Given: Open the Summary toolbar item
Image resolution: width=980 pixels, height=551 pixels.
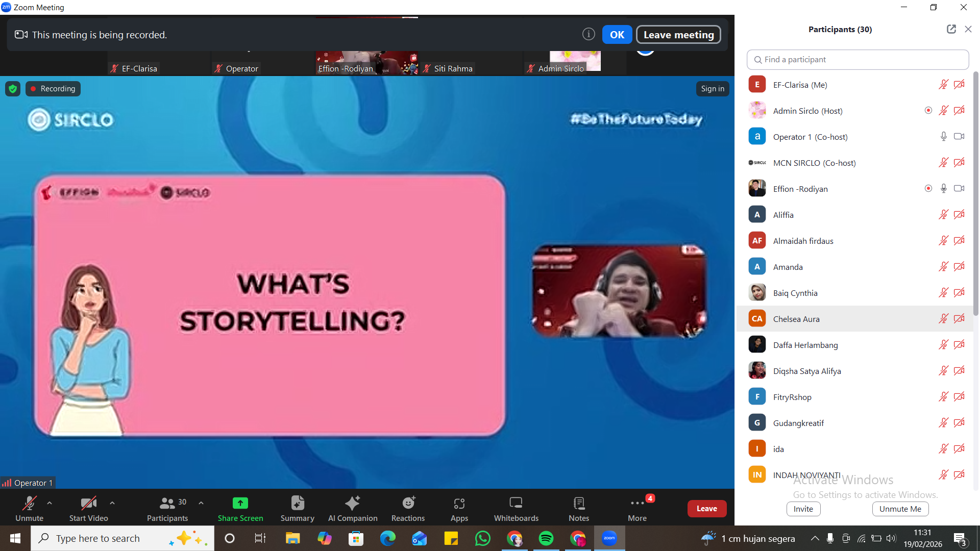Looking at the screenshot, I should pos(297,508).
